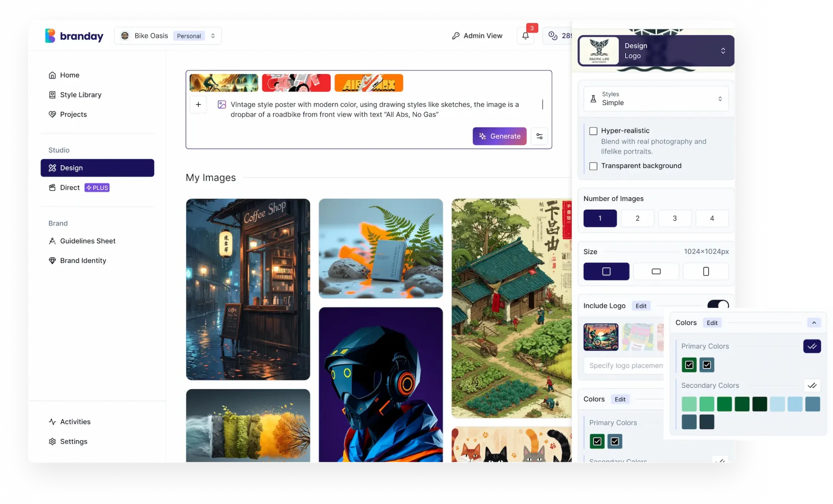
Task: Open the generation settings sliders icon
Action: coord(539,136)
